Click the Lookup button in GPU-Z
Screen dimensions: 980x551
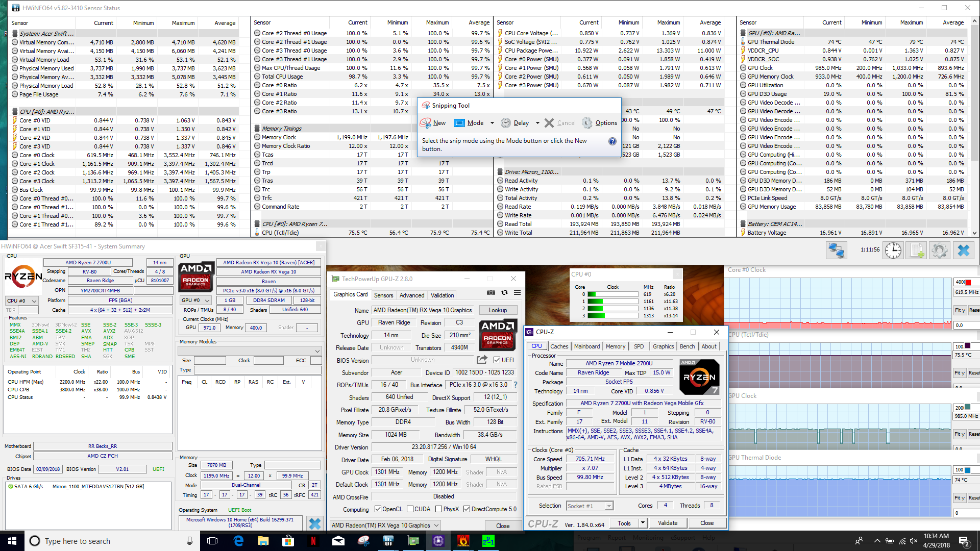[498, 310]
